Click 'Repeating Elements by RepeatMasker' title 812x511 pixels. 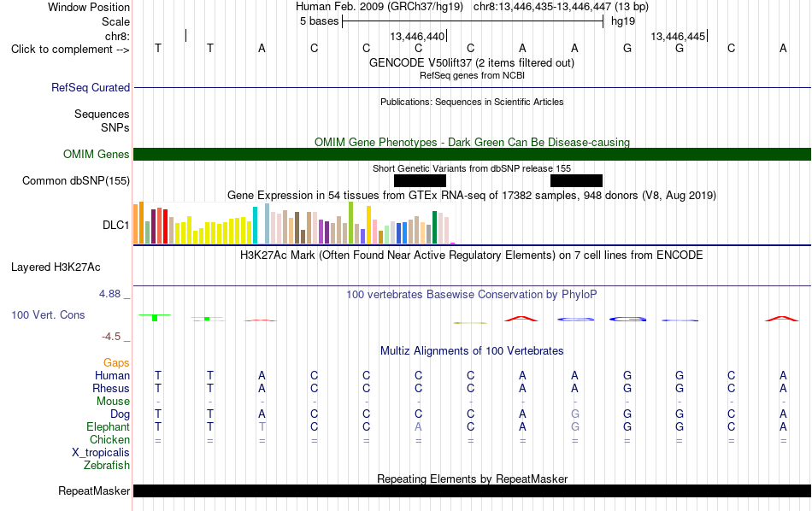tap(472, 479)
